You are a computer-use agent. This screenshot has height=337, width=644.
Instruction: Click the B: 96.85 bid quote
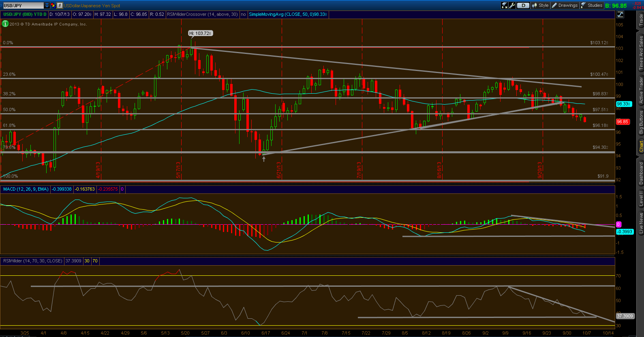tap(616, 6)
